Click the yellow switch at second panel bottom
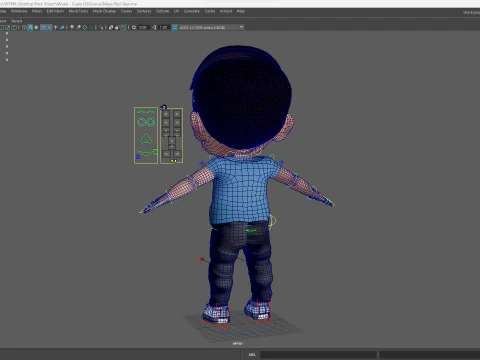480x360 pixels. tap(173, 161)
